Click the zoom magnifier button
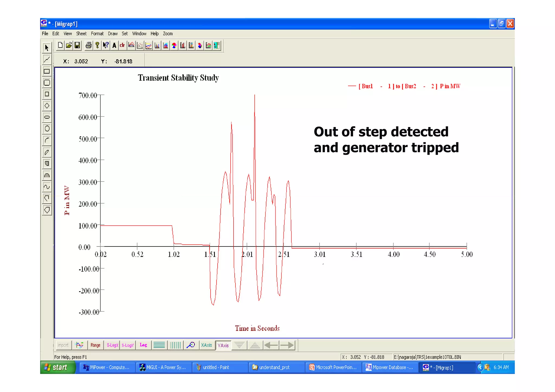This screenshot has width=555, height=392. (x=191, y=345)
